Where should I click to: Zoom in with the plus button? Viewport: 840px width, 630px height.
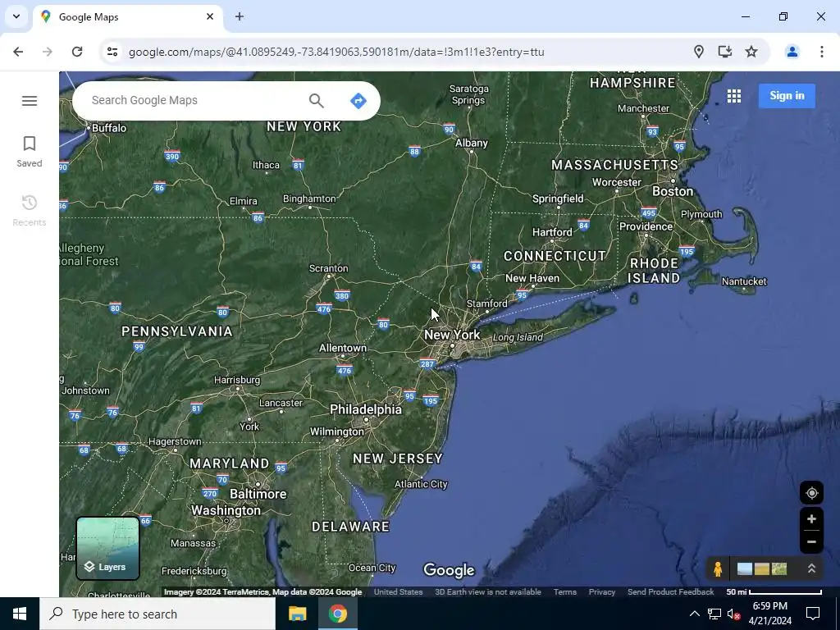pos(811,518)
